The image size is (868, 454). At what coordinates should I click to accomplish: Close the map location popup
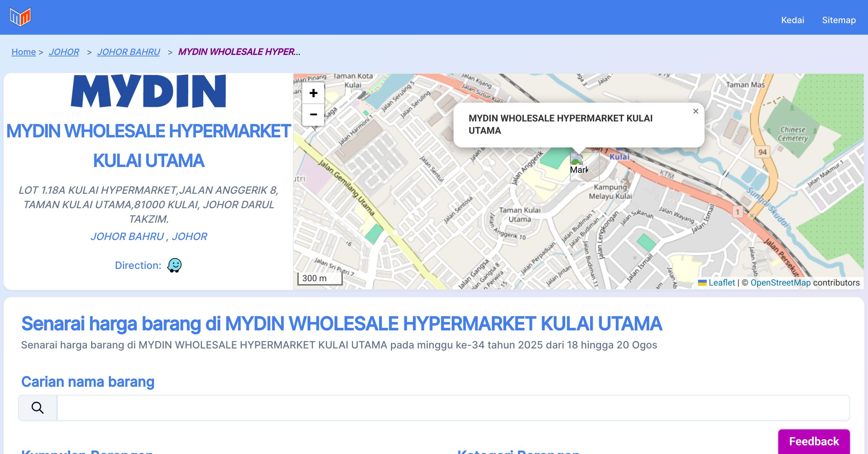coord(695,111)
